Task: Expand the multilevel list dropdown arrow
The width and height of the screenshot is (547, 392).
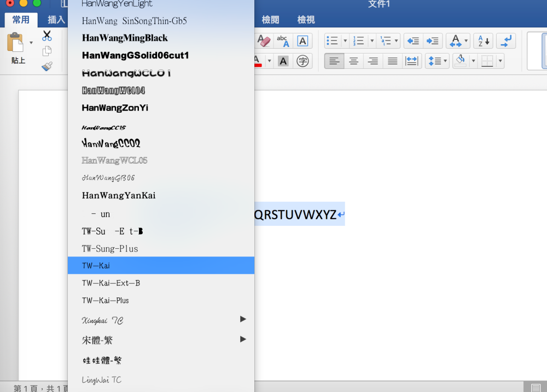Action: point(396,41)
